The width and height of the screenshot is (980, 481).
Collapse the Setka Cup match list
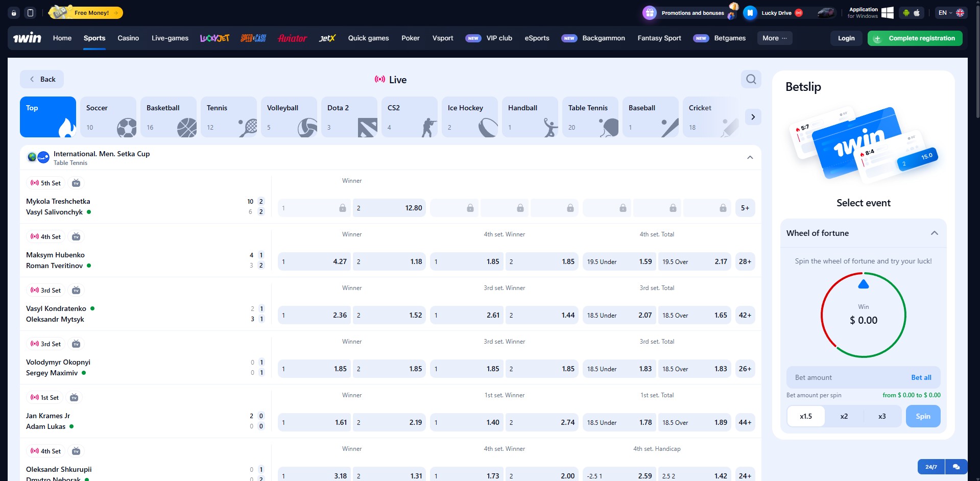(x=750, y=157)
